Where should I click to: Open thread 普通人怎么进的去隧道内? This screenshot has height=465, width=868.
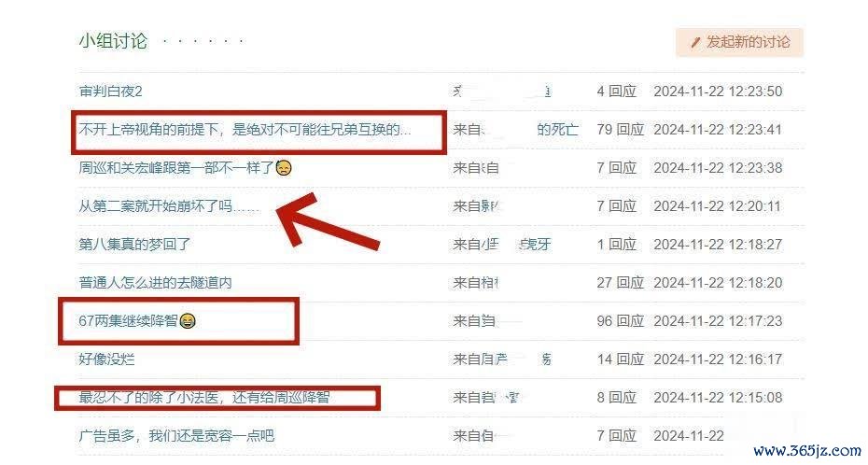pos(156,282)
